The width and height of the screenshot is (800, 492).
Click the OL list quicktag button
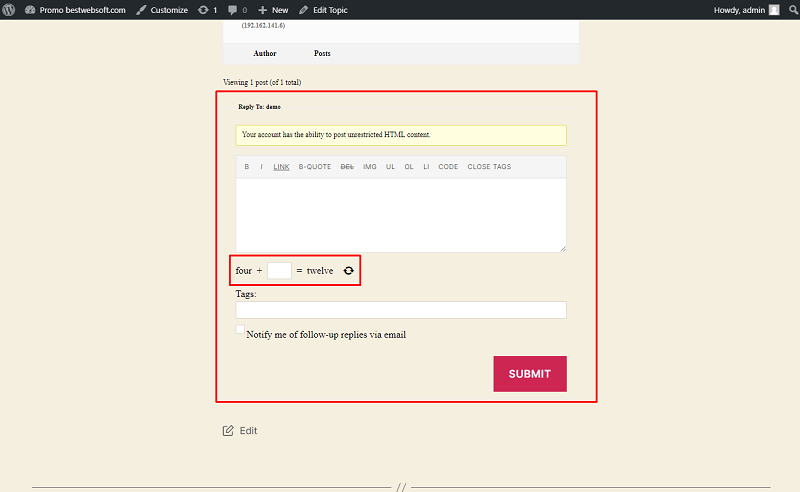pyautogui.click(x=409, y=167)
